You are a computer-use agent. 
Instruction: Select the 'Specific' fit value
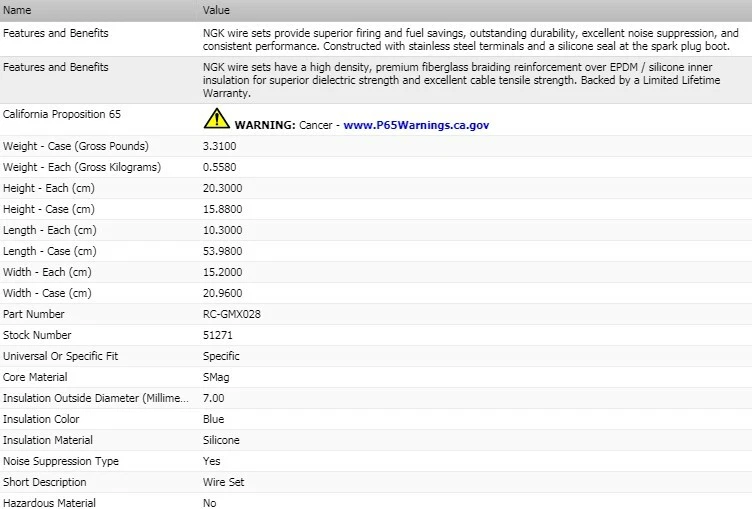pyautogui.click(x=221, y=356)
